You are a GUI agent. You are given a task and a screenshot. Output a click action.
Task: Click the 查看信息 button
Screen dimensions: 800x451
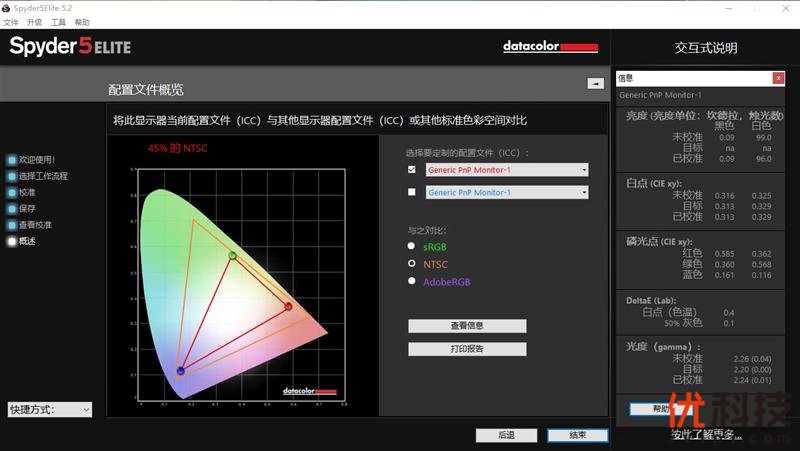pyautogui.click(x=467, y=326)
